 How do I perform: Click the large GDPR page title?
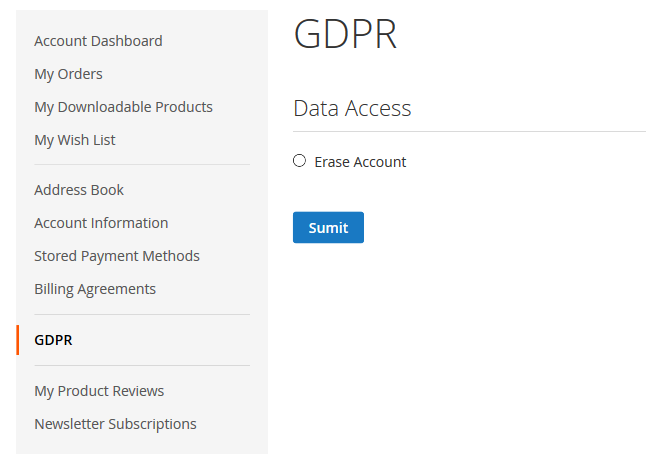coord(345,34)
